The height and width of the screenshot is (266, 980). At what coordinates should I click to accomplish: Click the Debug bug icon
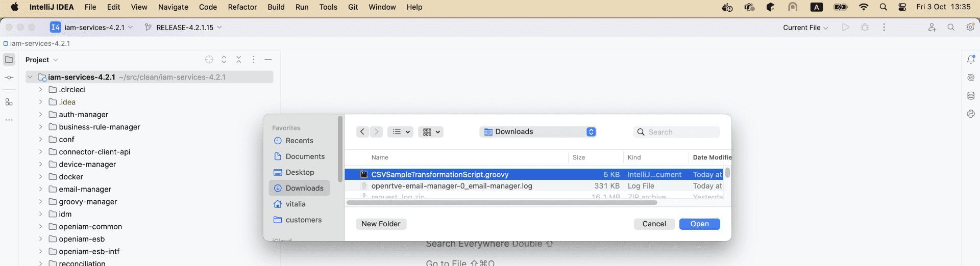click(865, 28)
